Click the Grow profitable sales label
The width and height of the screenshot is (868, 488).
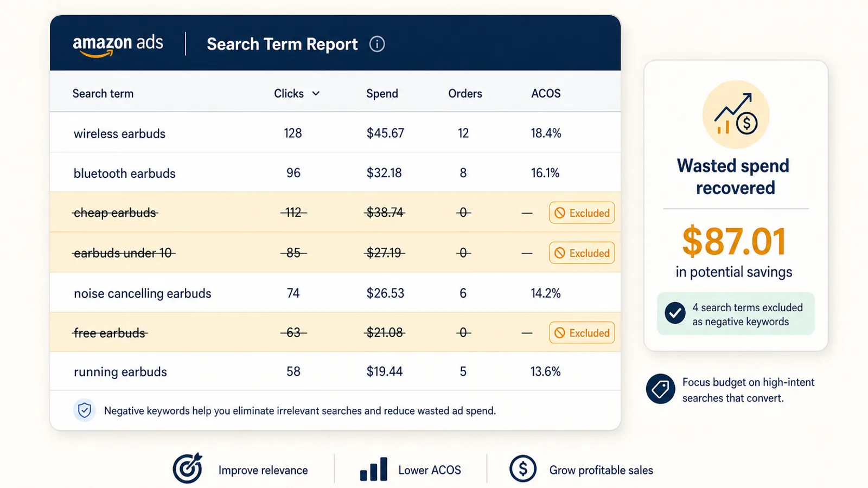[x=601, y=470]
